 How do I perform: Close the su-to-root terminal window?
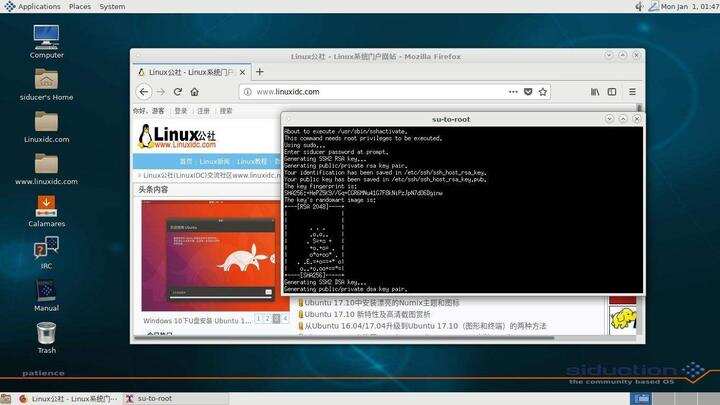point(637,119)
